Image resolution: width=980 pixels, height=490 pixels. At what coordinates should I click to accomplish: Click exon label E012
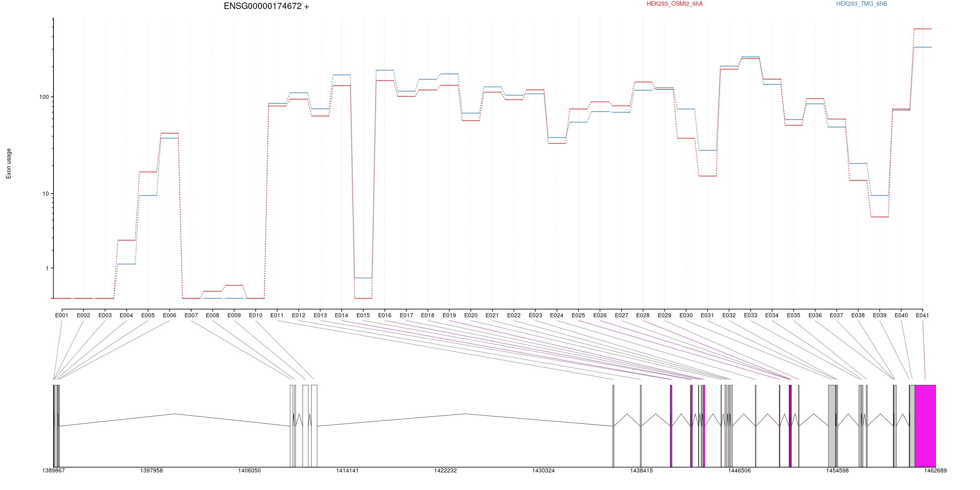click(x=298, y=315)
